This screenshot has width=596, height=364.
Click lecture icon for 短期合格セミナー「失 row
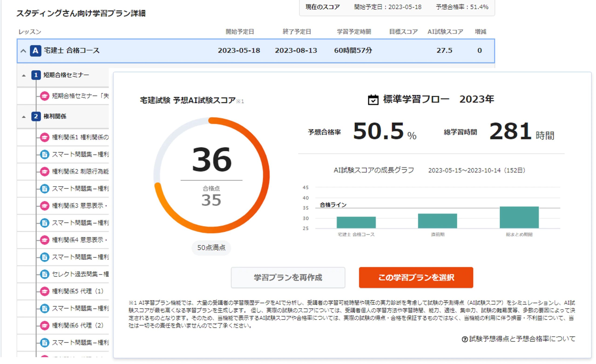coord(44,96)
